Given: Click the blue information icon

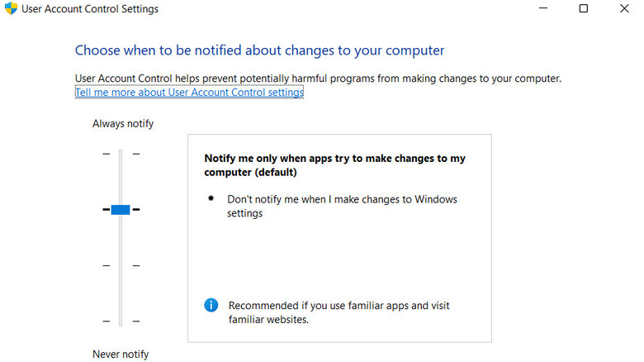Looking at the screenshot, I should [211, 305].
